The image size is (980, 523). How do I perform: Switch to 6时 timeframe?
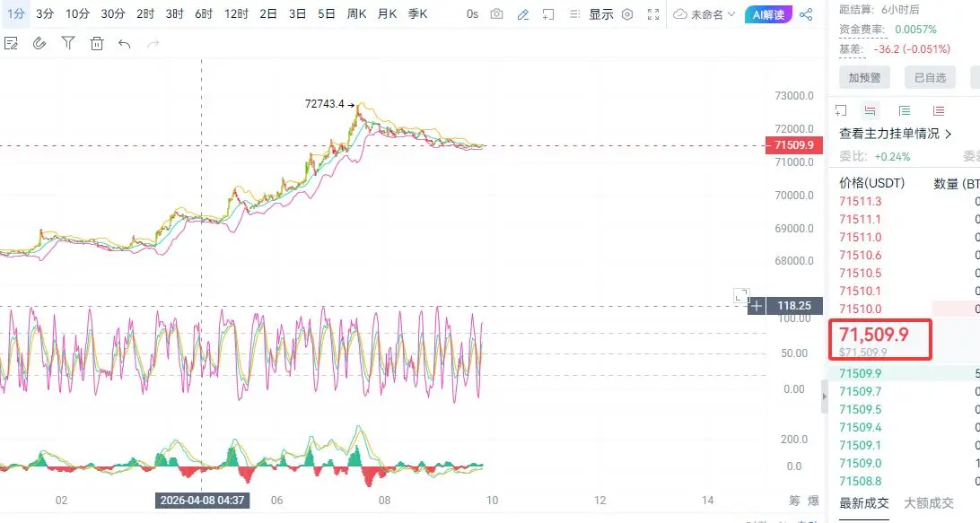pos(204,13)
